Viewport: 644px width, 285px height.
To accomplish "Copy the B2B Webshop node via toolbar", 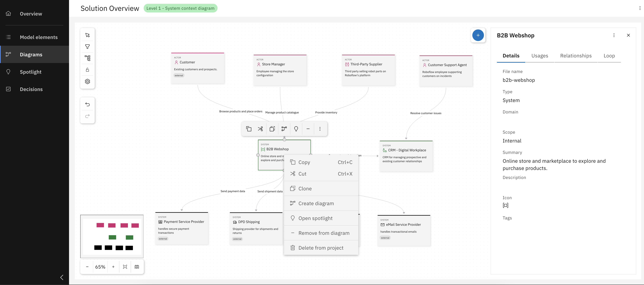I will (249, 129).
